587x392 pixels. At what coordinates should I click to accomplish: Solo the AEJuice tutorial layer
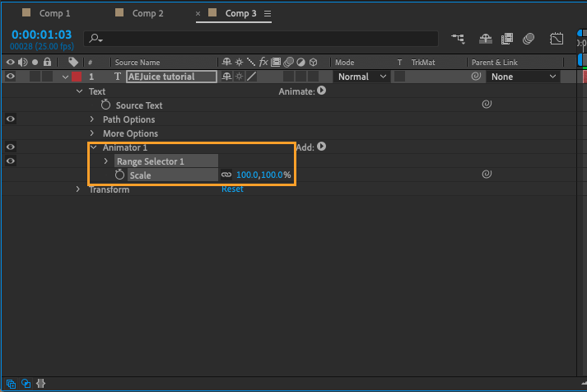35,77
